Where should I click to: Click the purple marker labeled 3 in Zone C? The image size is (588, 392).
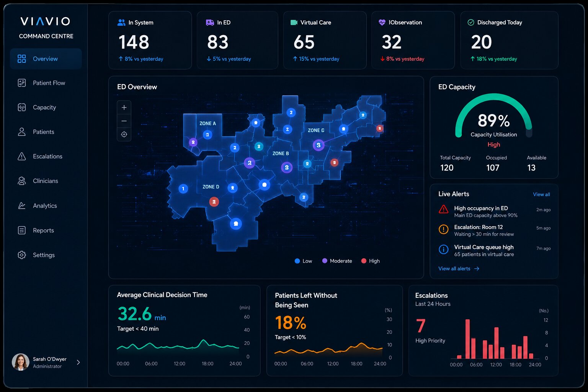pyautogui.click(x=318, y=145)
